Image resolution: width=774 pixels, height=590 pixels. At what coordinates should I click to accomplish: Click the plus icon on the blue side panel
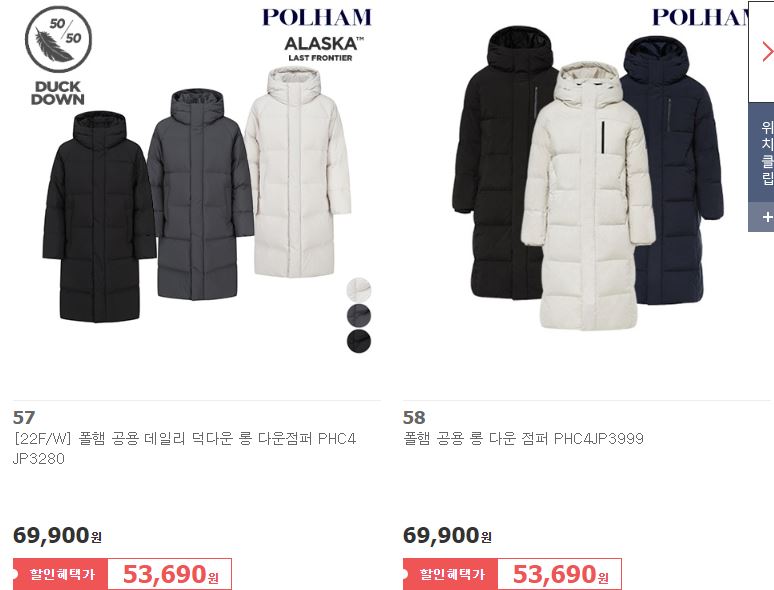click(767, 217)
